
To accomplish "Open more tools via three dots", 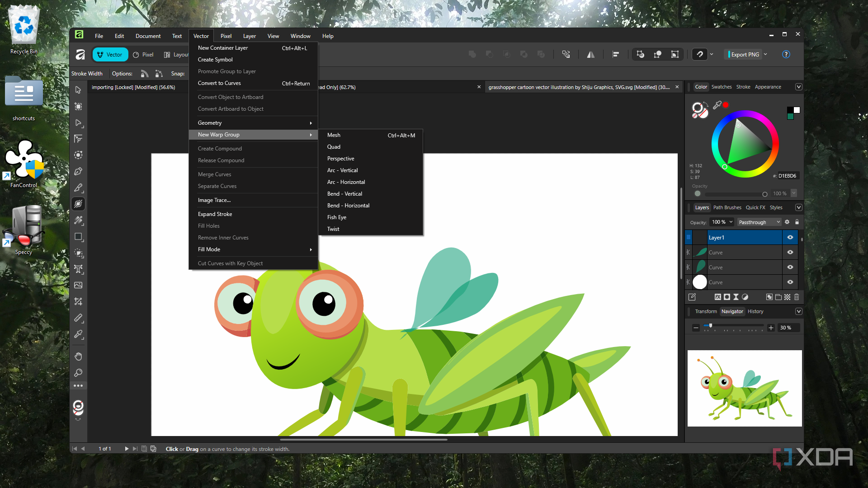I will click(78, 386).
